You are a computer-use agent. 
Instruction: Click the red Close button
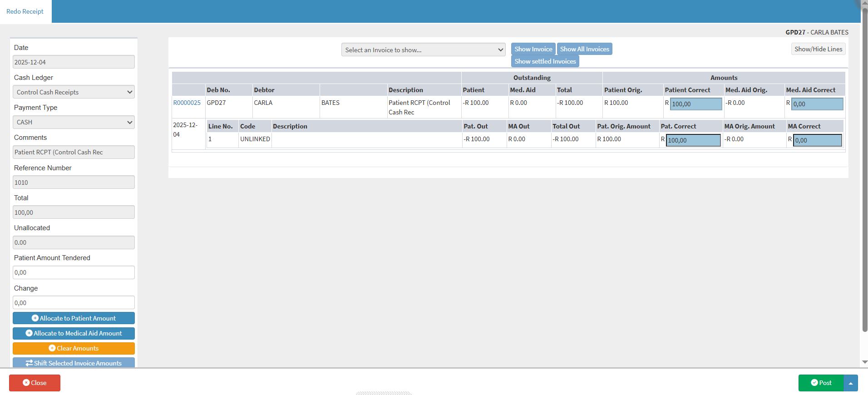click(35, 383)
